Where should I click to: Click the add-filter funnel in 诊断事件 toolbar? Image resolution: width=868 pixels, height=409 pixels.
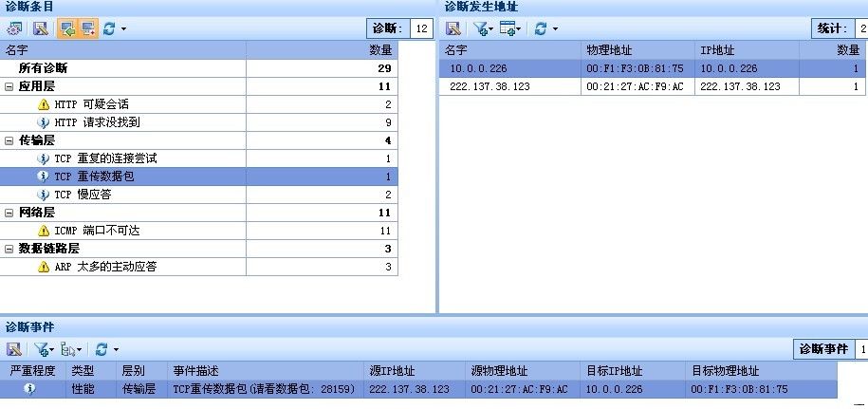pos(41,349)
